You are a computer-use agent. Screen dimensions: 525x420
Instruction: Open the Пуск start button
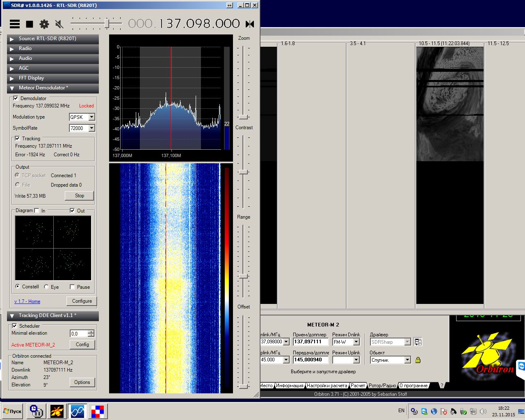coord(12,411)
